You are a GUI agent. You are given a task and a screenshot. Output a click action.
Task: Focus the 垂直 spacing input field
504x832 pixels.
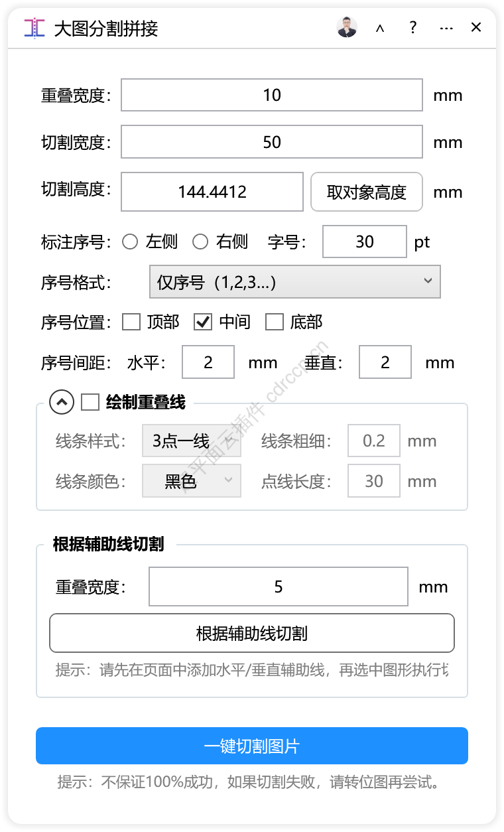point(385,362)
